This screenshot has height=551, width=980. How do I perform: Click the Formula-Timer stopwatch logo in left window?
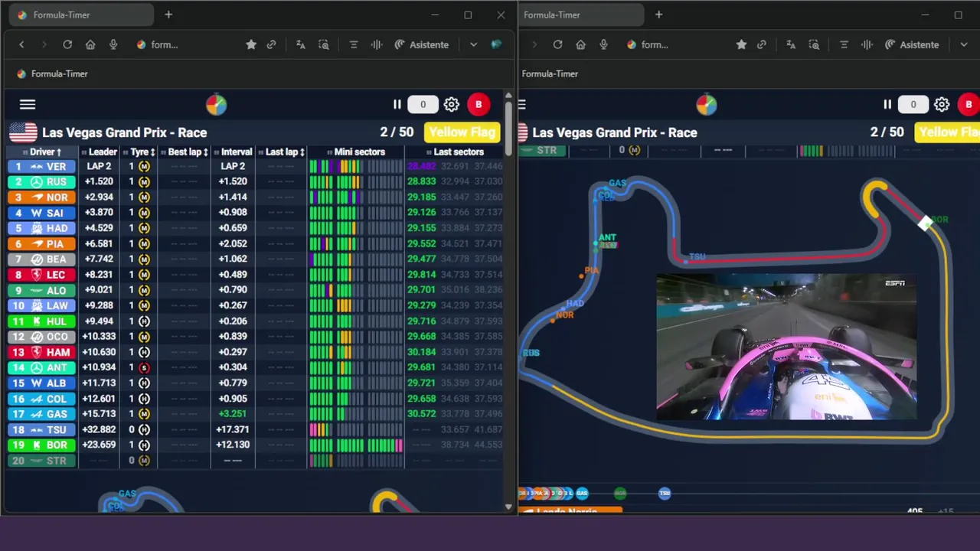click(x=217, y=104)
